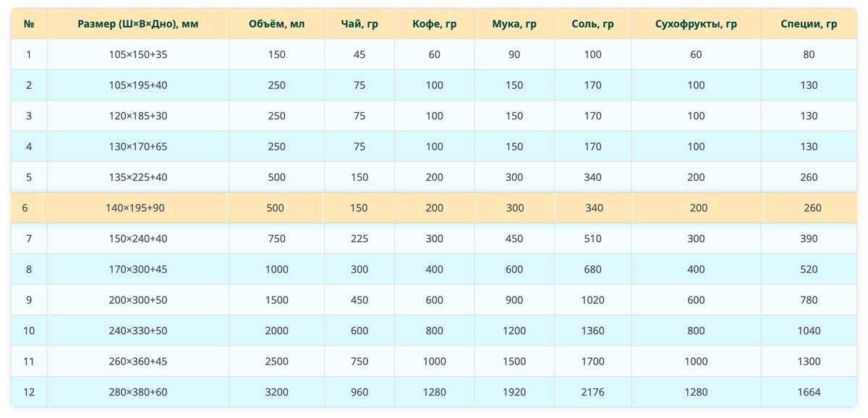Image resolution: width=868 pixels, height=418 pixels.
Task: Click salt value '2176' in row 12
Action: coord(592,392)
